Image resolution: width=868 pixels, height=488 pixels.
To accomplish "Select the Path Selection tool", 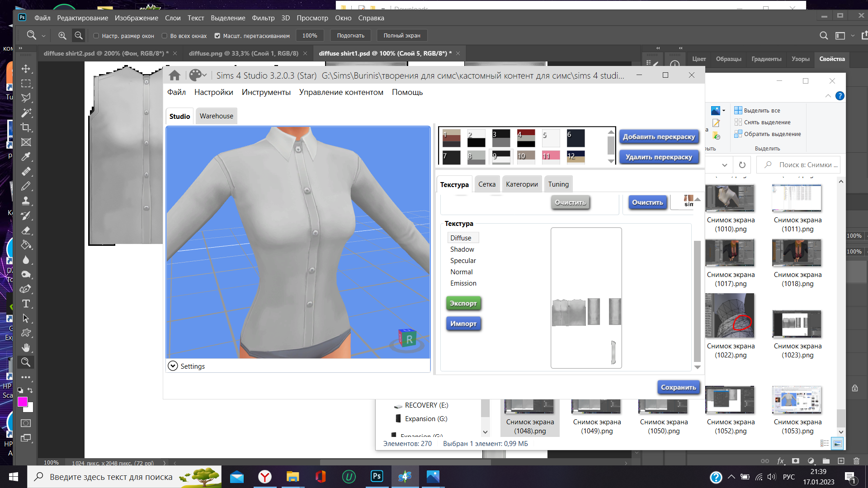I will click(x=26, y=319).
